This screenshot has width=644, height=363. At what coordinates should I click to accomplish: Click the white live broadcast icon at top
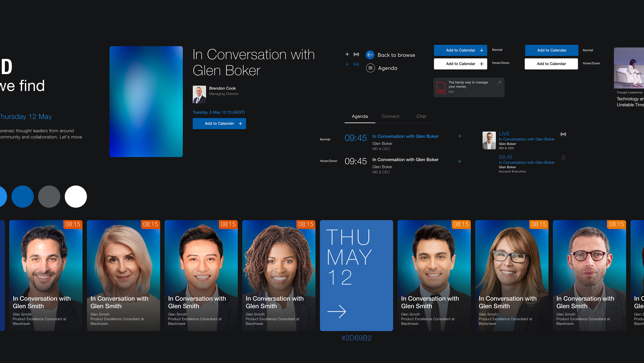coord(356,54)
